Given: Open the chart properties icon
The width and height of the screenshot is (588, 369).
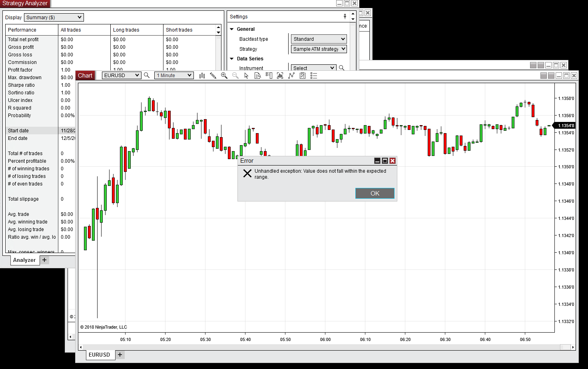Looking at the screenshot, I should tap(303, 76).
